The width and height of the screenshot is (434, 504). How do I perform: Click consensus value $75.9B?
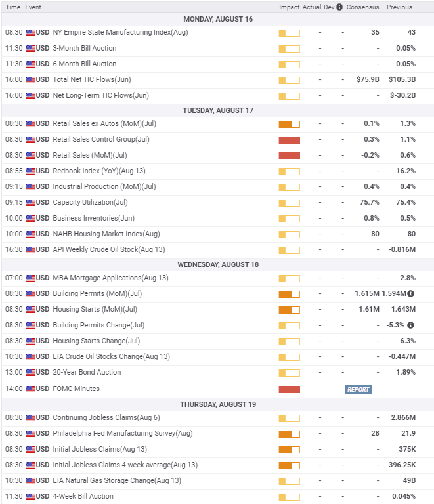tap(368, 79)
